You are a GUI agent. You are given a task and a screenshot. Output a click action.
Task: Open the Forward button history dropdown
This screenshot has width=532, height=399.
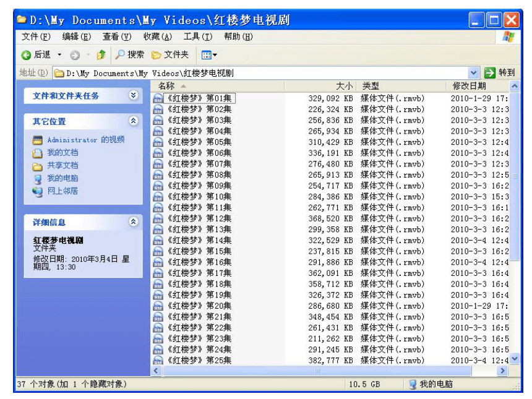point(88,54)
